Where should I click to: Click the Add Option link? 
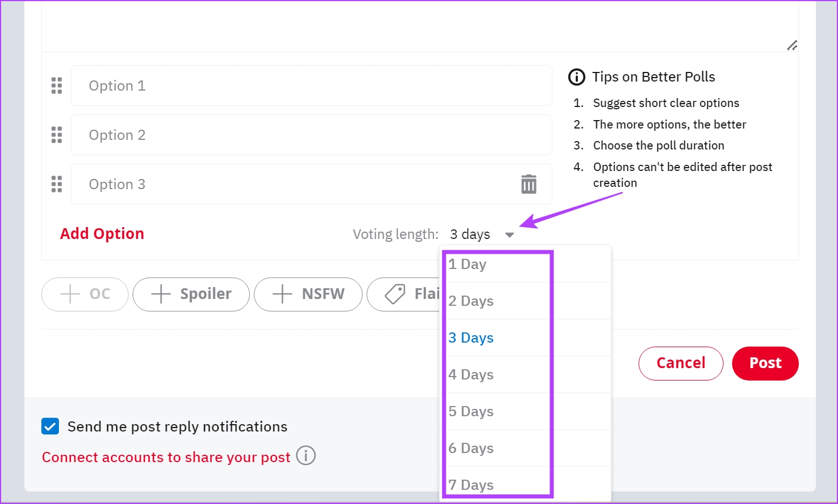click(102, 234)
